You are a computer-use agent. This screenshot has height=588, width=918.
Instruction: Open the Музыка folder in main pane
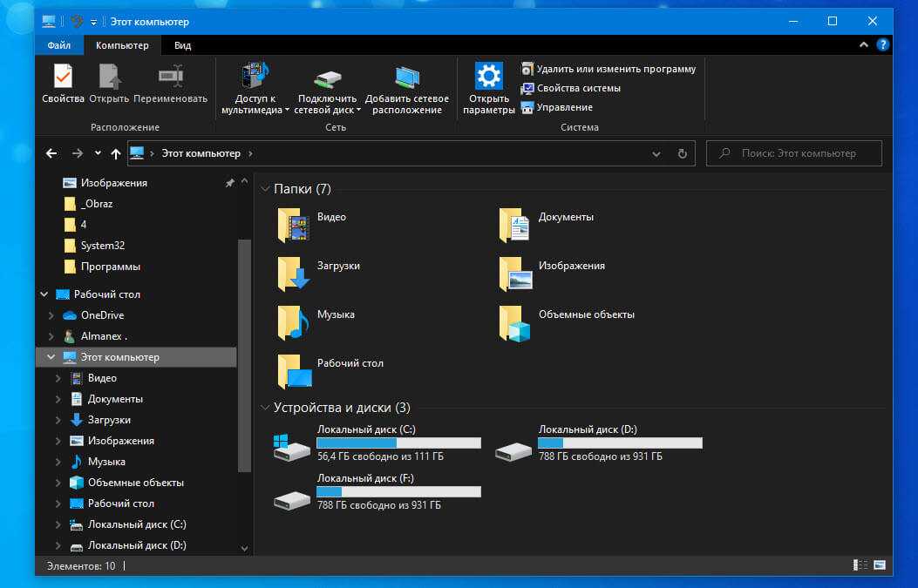pyautogui.click(x=294, y=321)
